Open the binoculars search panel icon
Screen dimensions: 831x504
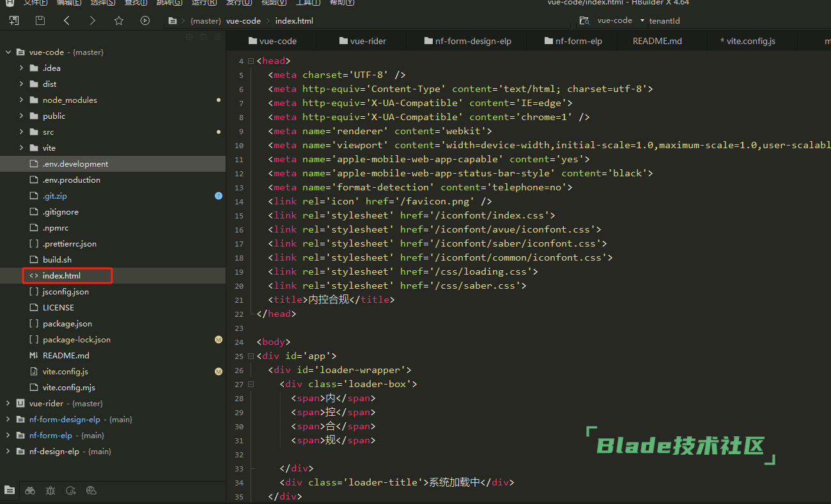coord(30,491)
